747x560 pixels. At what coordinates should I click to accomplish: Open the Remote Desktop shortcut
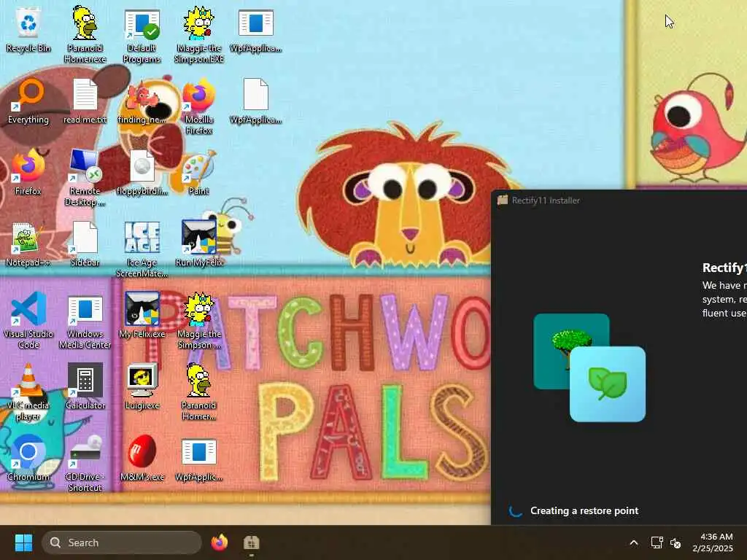point(85,178)
